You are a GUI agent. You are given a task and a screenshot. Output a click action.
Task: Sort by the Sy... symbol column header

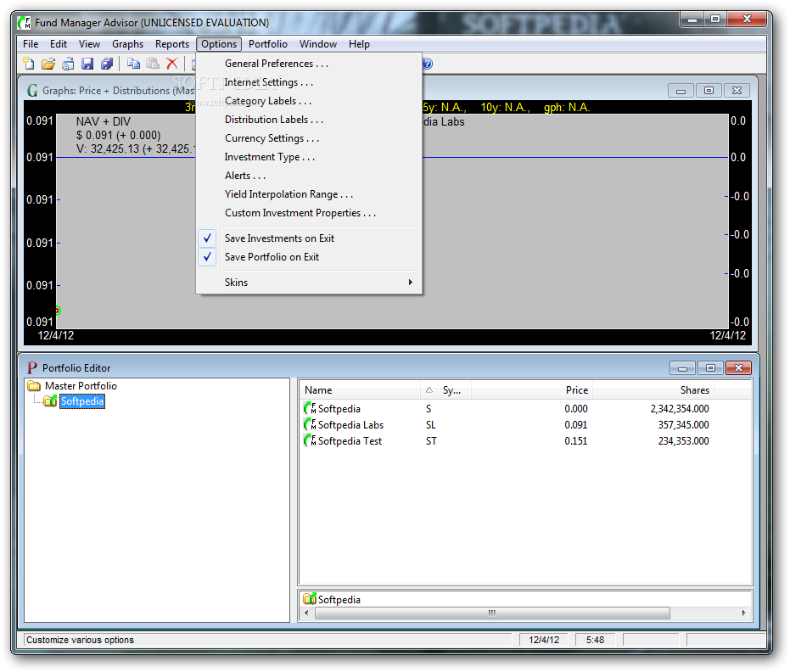click(445, 390)
